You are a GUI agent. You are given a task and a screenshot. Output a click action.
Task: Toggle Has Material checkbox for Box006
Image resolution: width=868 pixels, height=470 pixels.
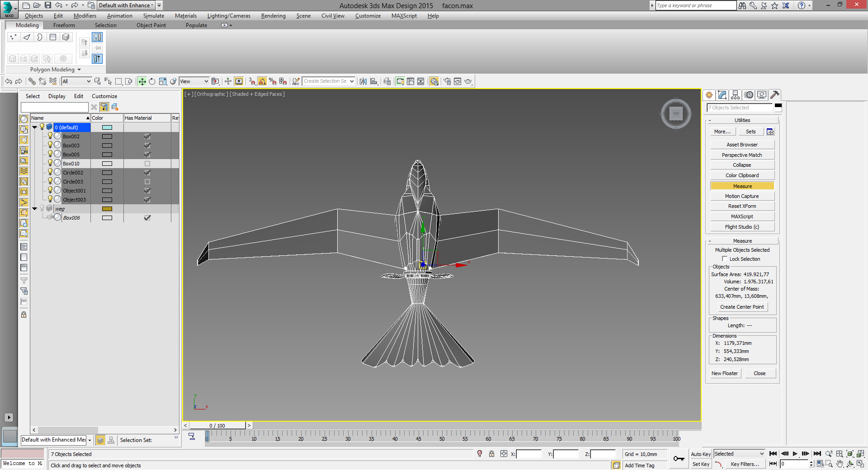(147, 218)
